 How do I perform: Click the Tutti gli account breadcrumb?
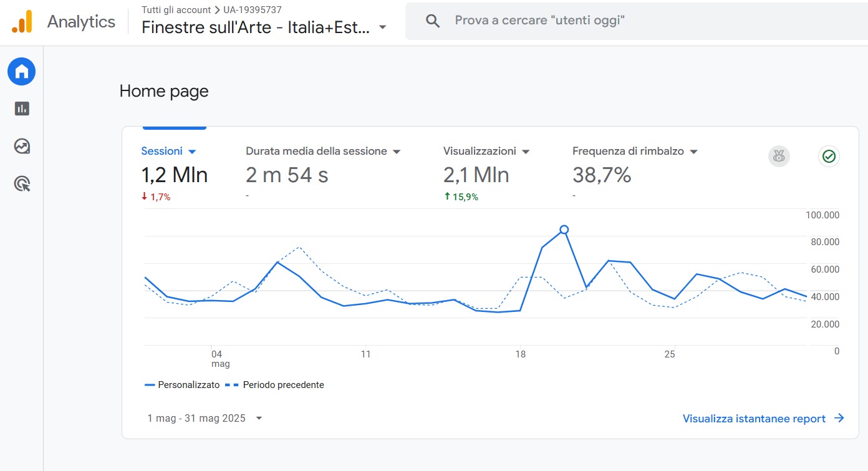pyautogui.click(x=176, y=10)
